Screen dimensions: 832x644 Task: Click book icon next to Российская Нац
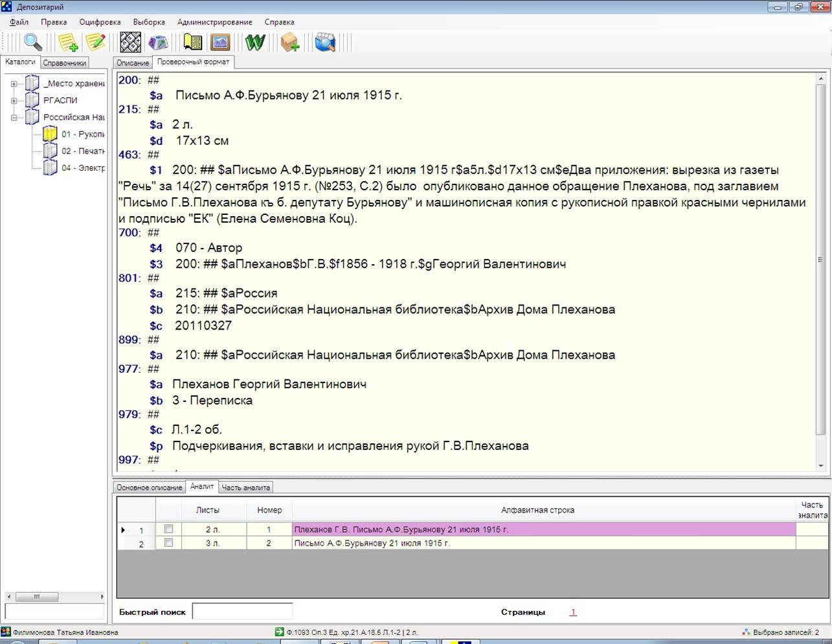(32, 117)
